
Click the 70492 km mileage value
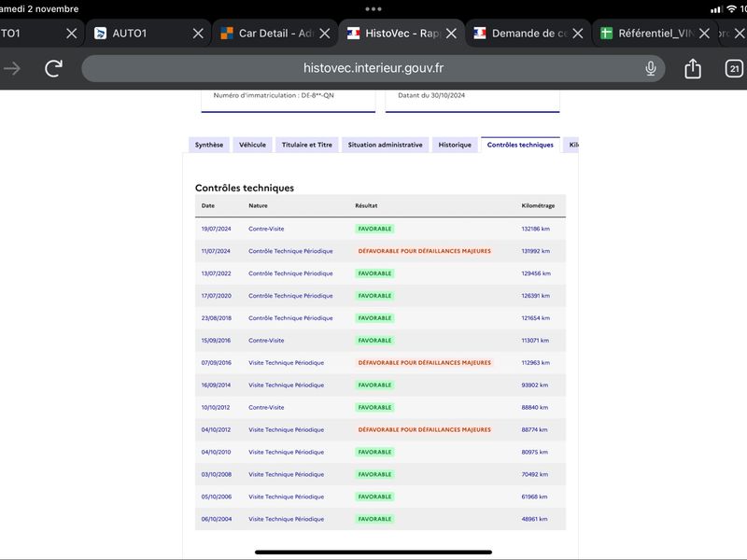(x=535, y=474)
